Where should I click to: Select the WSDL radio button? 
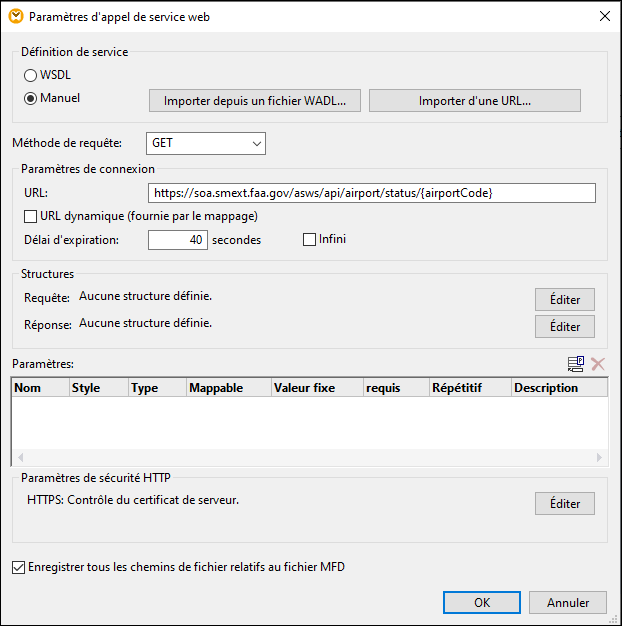click(x=31, y=75)
